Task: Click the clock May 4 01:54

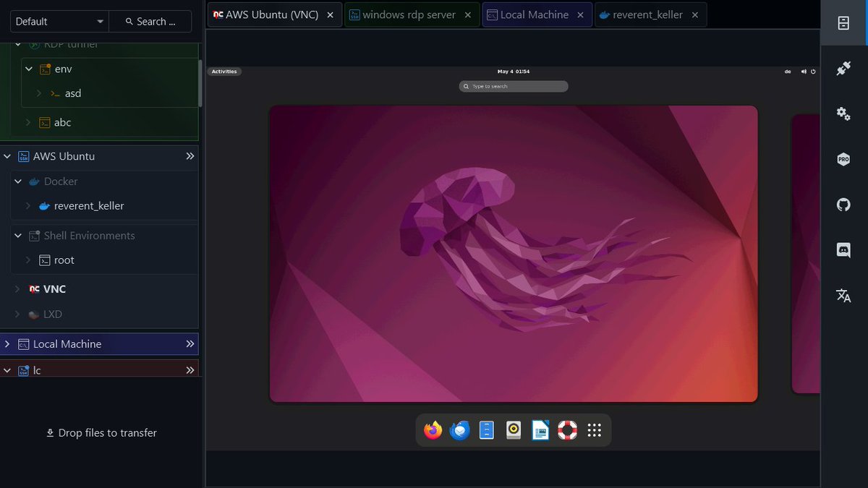Action: pyautogui.click(x=514, y=72)
